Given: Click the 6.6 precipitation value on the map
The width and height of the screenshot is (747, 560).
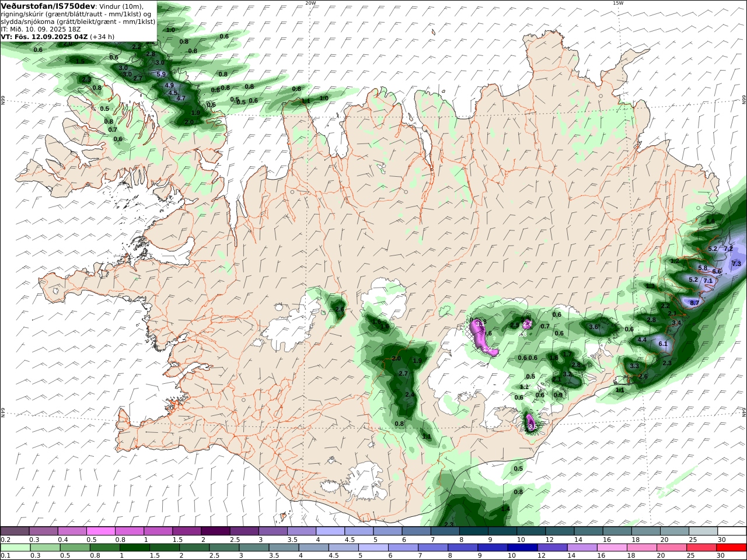Looking at the screenshot, I should (x=717, y=271).
